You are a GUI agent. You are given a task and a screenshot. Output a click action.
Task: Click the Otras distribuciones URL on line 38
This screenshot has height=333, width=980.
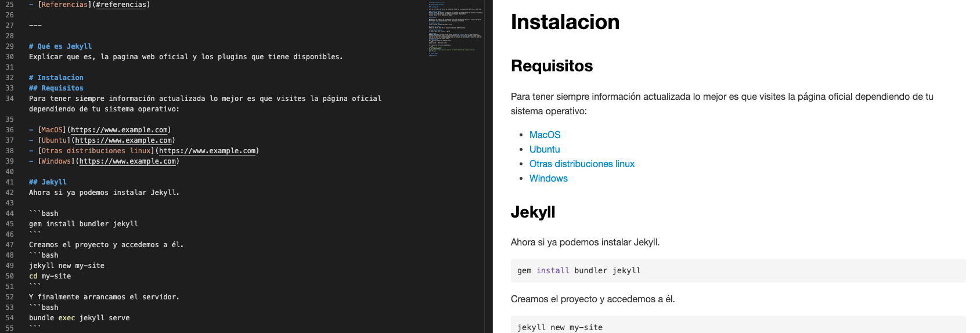[207, 151]
